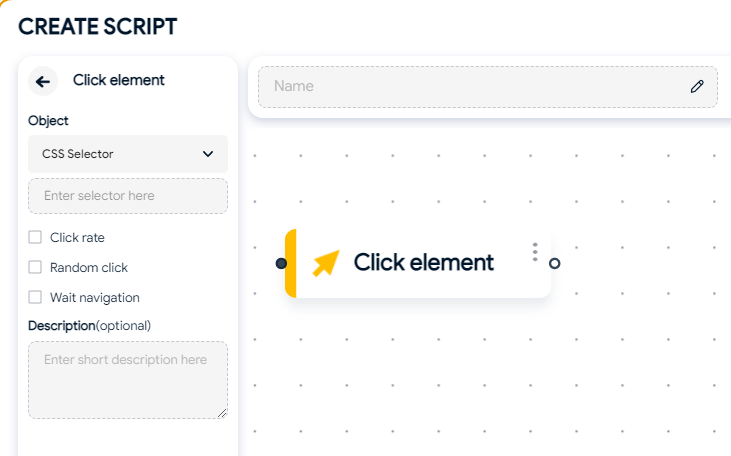This screenshot has height=456, width=731.
Task: Click the 'Click element' panel header title
Action: 118,80
